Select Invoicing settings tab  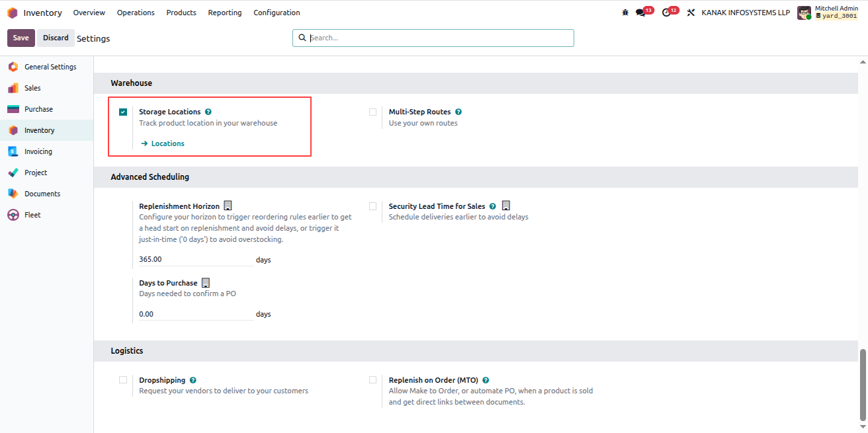[46, 151]
